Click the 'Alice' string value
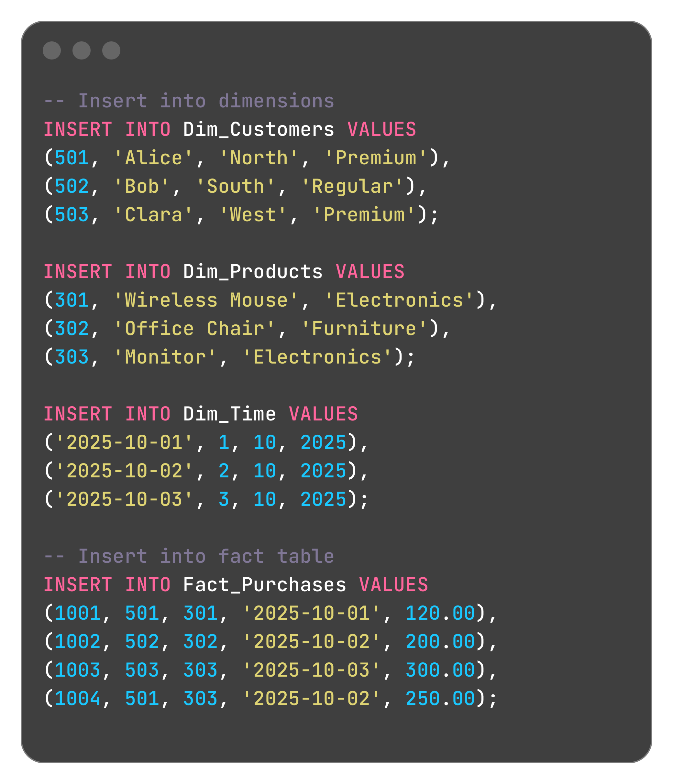Image resolution: width=673 pixels, height=784 pixels. tap(154, 158)
